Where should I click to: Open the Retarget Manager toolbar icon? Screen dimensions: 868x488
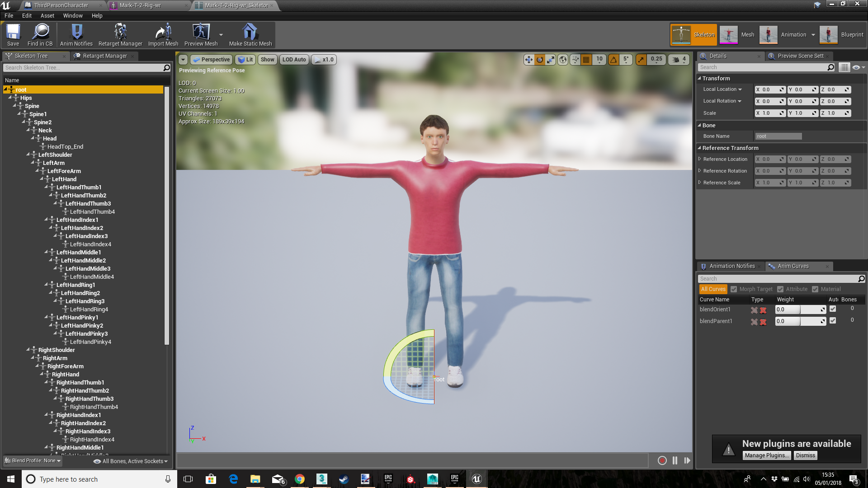120,35
